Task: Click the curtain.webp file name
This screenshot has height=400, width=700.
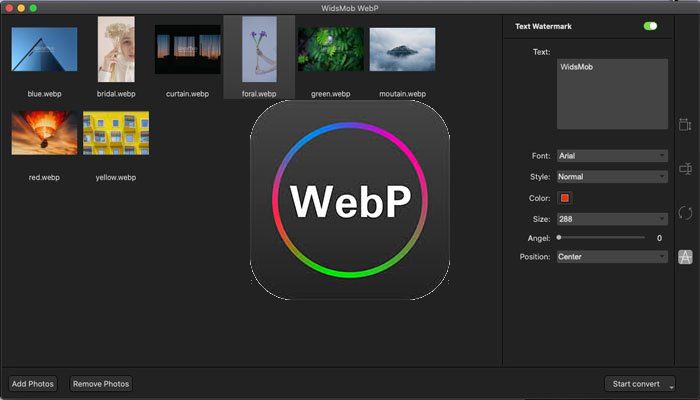Action: coord(188,94)
